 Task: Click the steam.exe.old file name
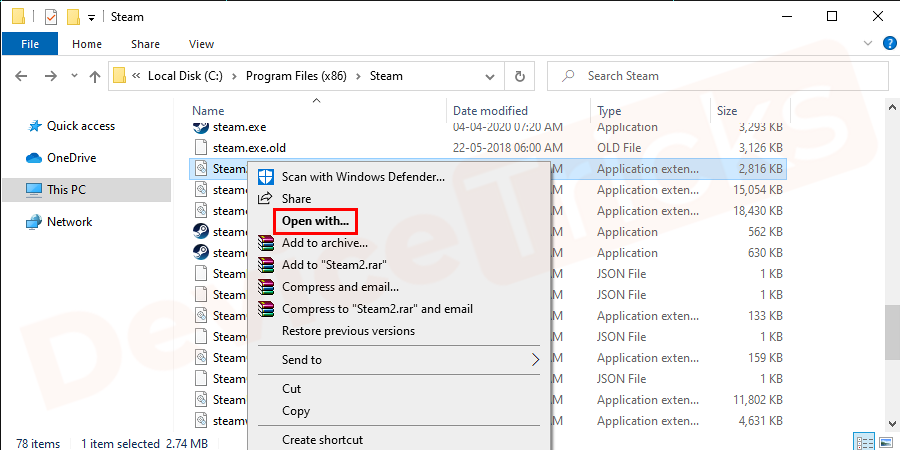(x=249, y=148)
